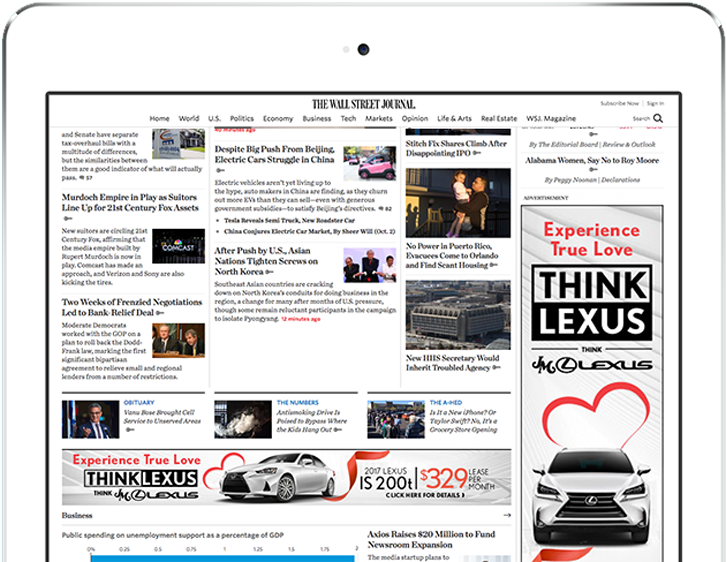The width and height of the screenshot is (727, 562).
Task: Click the obituary portrait thumbnail
Action: (90, 420)
